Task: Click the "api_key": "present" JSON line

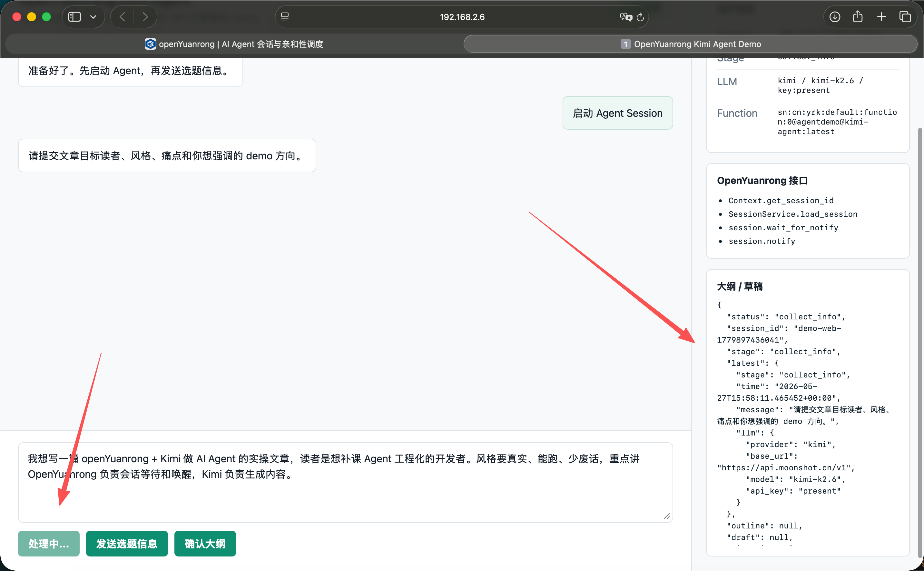Action: pos(793,491)
